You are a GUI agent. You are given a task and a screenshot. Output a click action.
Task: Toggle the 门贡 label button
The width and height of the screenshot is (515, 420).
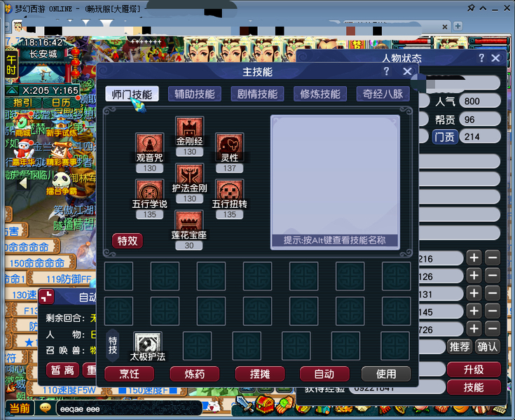pyautogui.click(x=444, y=136)
